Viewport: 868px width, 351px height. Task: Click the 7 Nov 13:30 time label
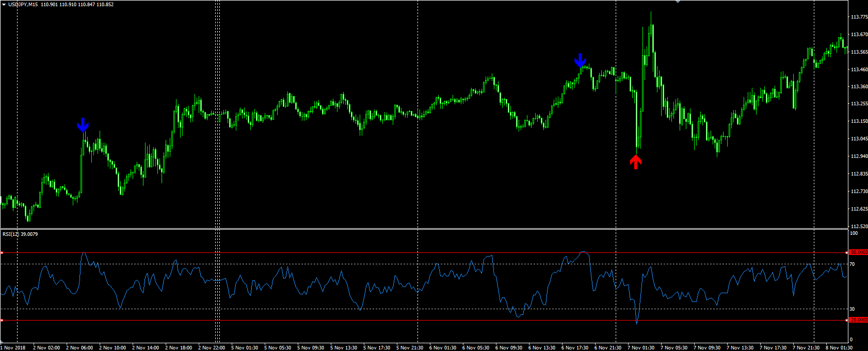[x=740, y=348]
